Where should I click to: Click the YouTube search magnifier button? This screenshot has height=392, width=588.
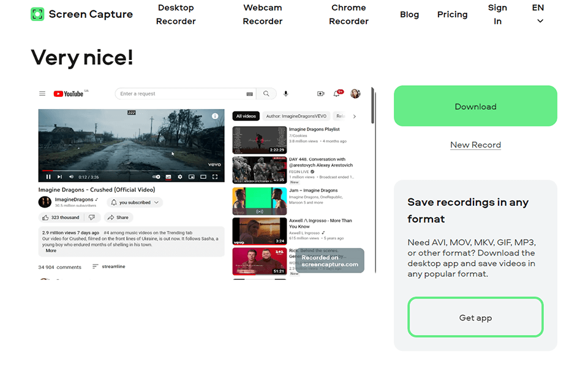pos(266,94)
